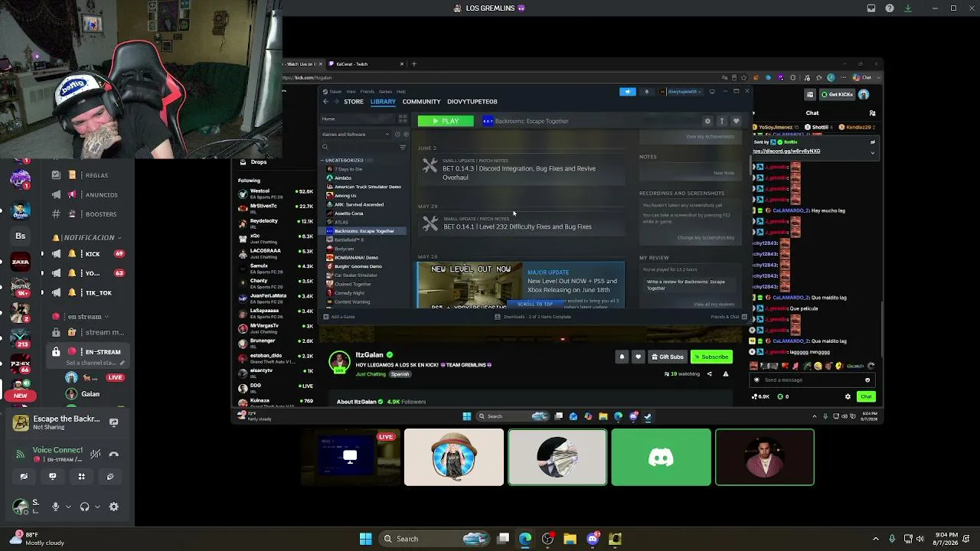The image size is (980, 551).
Task: Deafen Discord headphones
Action: click(x=84, y=507)
